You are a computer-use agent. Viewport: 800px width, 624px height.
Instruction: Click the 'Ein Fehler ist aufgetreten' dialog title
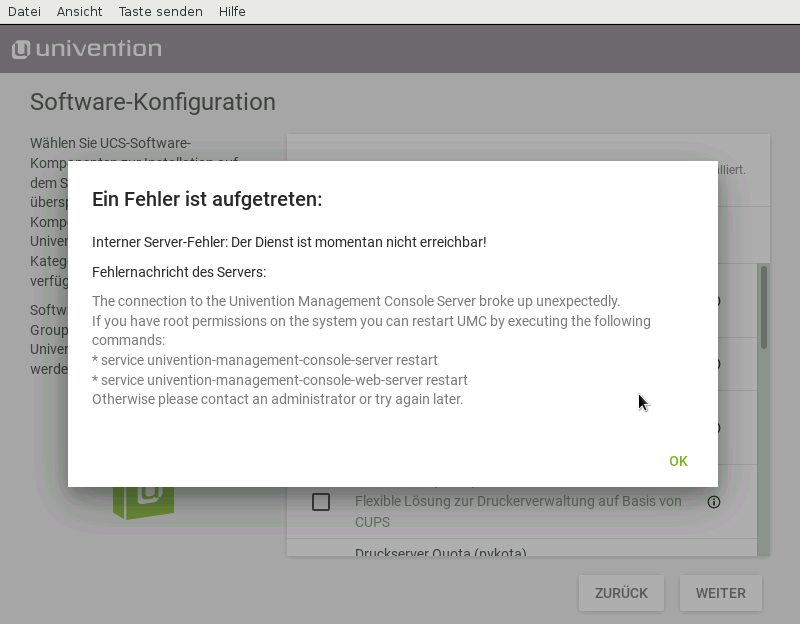click(x=207, y=199)
